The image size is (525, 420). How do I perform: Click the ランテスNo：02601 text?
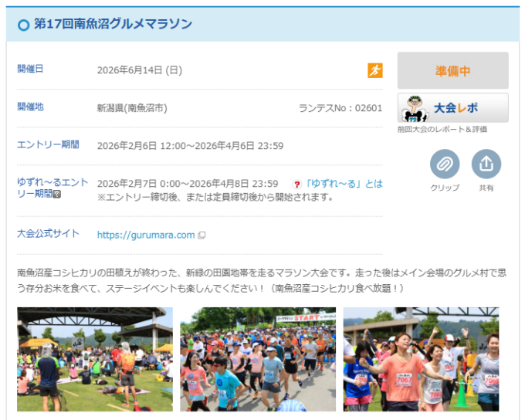pyautogui.click(x=340, y=108)
